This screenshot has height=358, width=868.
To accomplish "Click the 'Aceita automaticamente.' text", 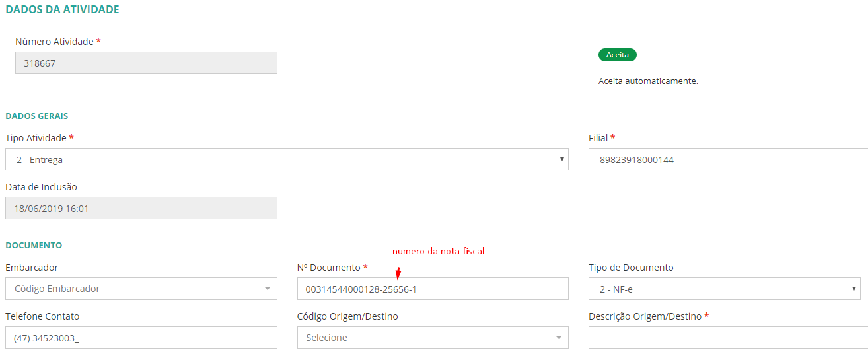I will 648,81.
